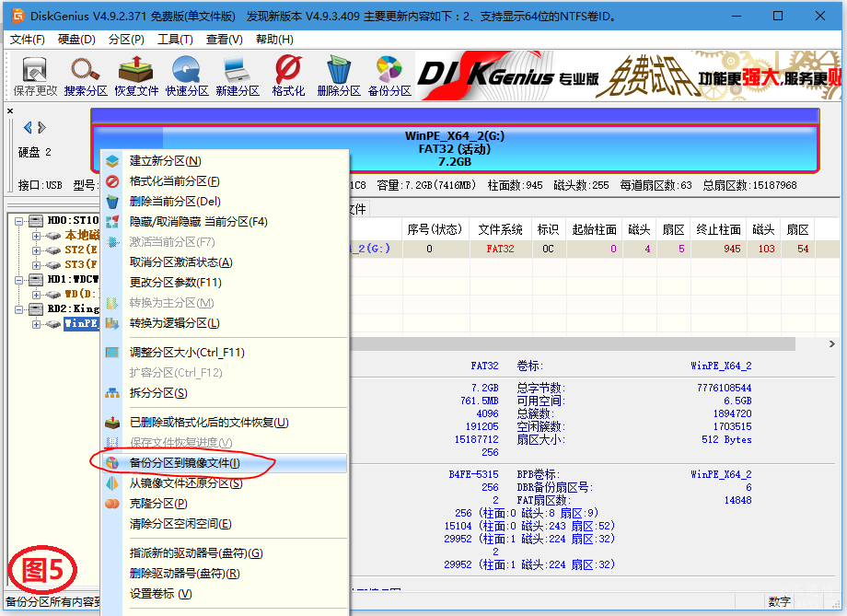Screen dimensions: 847x616
Task: Choose 更改分区参数(F11) entry
Action: click(x=224, y=283)
